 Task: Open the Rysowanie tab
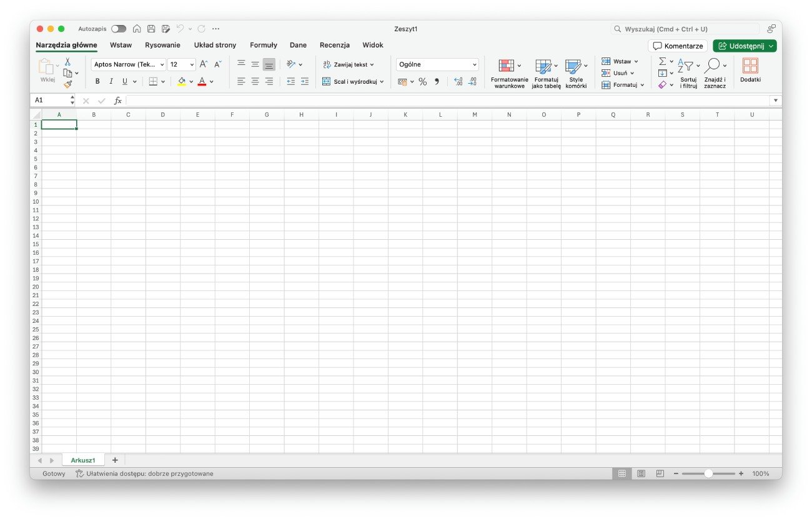[162, 45]
